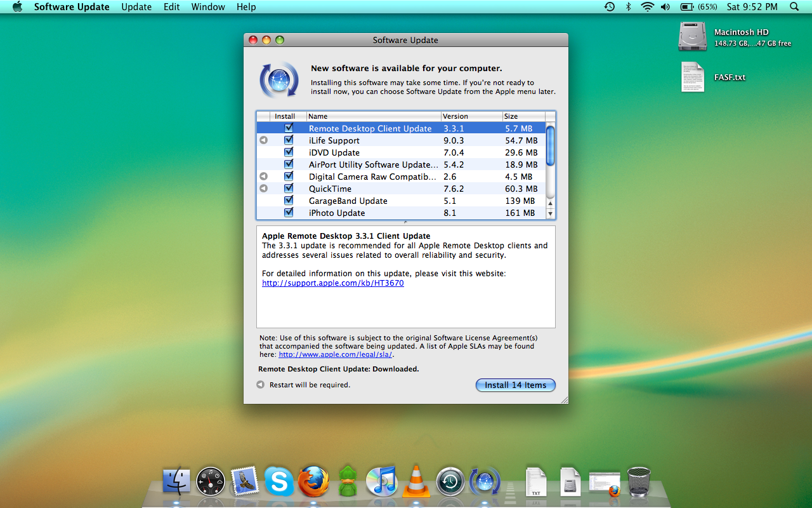Open the Wi-Fi status menu
This screenshot has width=812, height=508.
647,7
